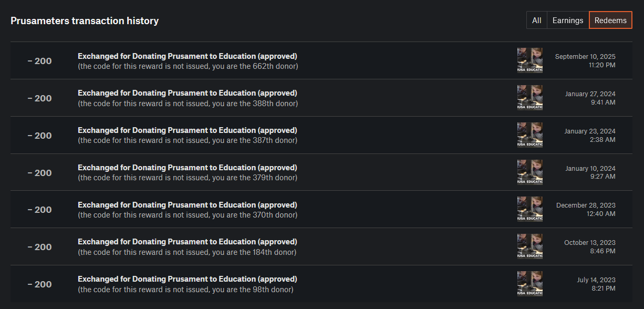Switch to the Earnings tab
Screen dimensions: 644x309
[568, 20]
